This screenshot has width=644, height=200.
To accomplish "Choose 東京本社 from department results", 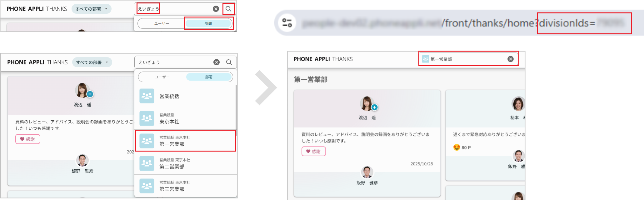I will [186, 118].
